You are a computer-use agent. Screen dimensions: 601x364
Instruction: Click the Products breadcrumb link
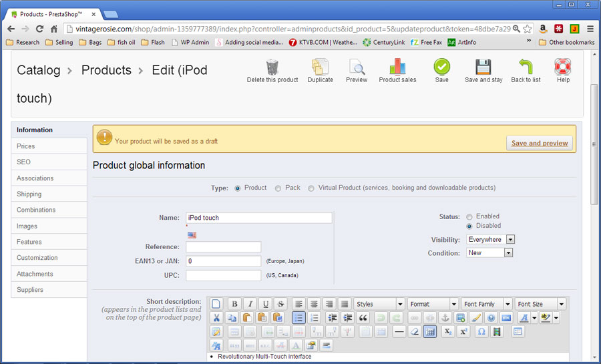[106, 70]
